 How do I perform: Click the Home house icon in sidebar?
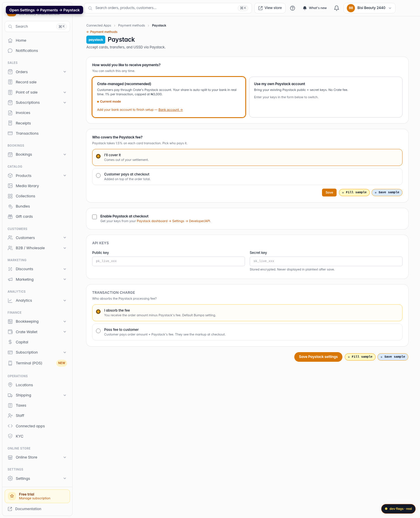[x=10, y=41]
